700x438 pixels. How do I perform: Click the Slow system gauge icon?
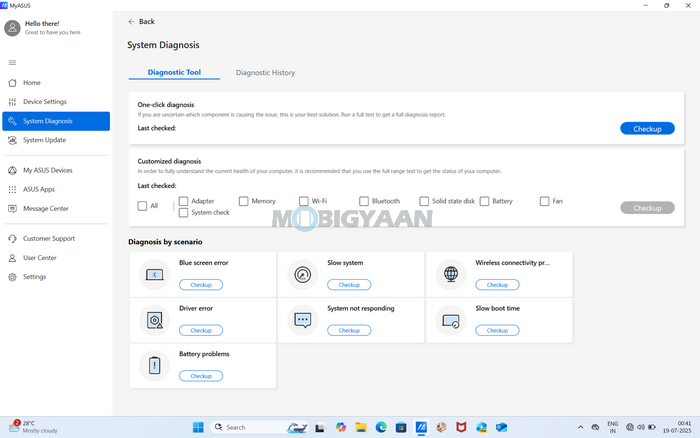click(x=303, y=275)
